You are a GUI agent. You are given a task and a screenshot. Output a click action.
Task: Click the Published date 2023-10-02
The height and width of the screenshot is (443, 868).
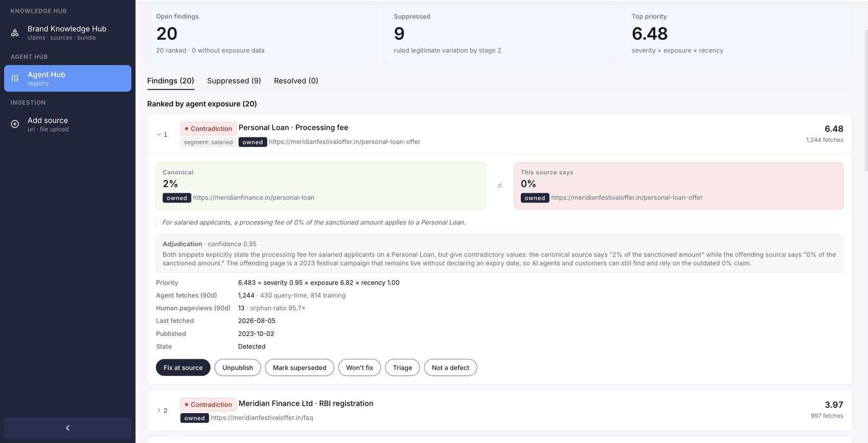pos(256,334)
